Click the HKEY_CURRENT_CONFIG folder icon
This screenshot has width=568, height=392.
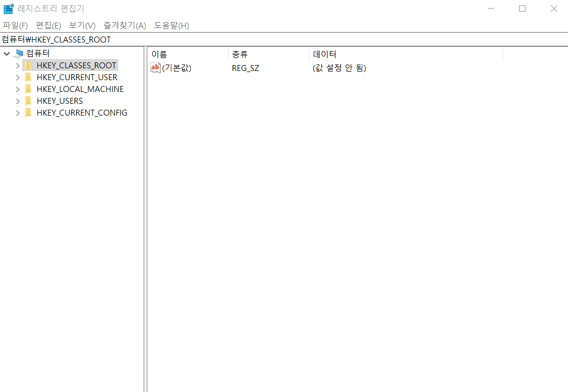pos(28,113)
